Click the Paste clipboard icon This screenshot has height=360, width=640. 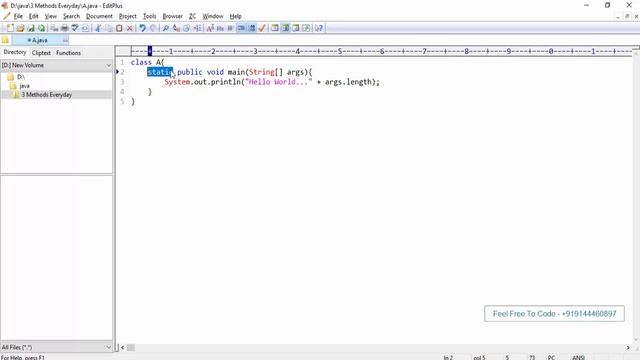click(119, 28)
